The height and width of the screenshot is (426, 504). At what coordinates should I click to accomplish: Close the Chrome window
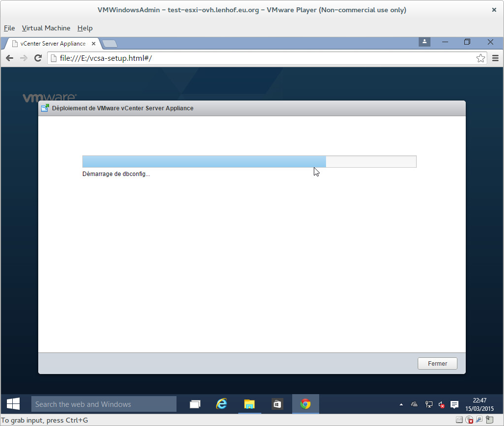[x=490, y=42]
